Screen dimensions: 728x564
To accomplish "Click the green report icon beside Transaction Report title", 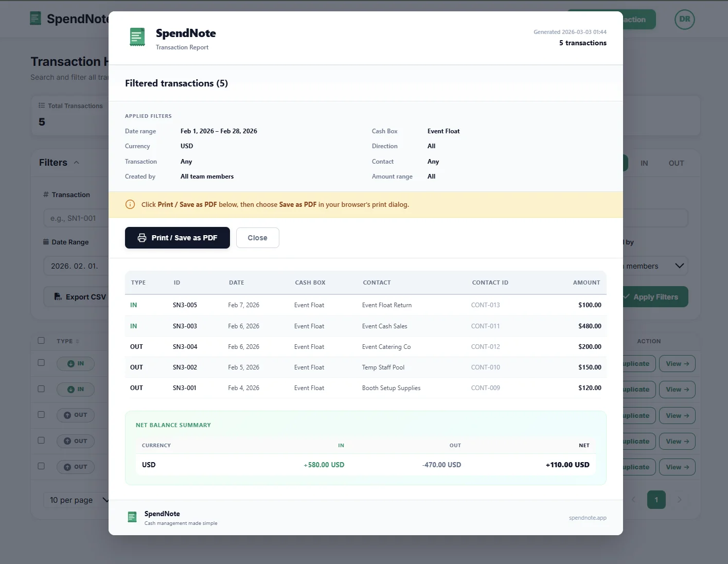I will [x=137, y=37].
